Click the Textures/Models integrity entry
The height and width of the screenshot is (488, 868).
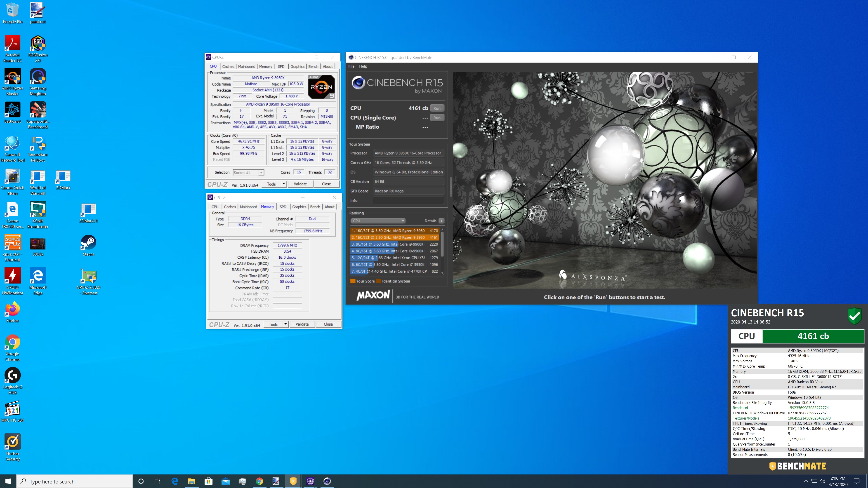click(x=797, y=418)
